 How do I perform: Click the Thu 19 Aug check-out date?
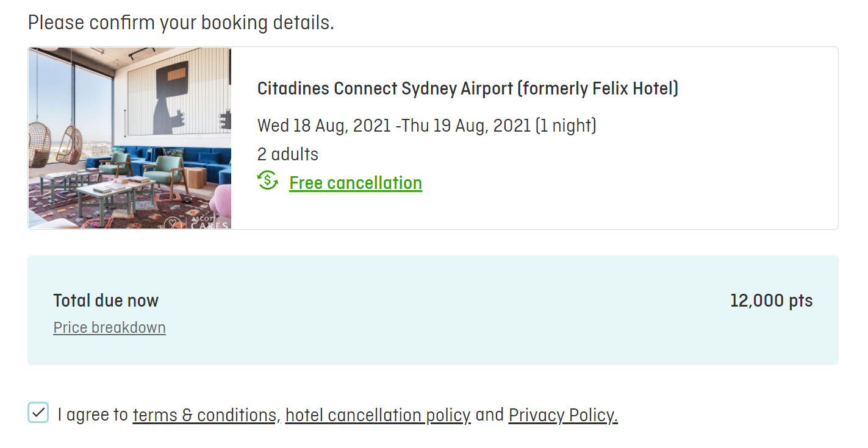(465, 126)
